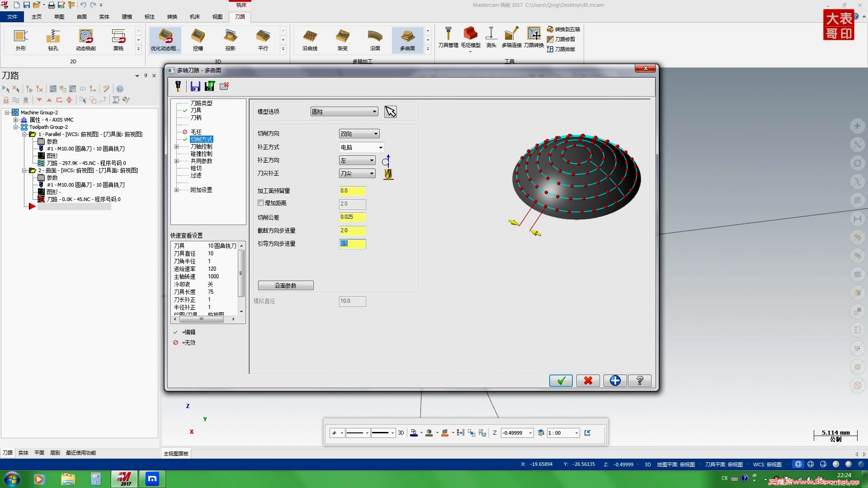Click the 优化动态粗 toolpath icon
This screenshot has height=488, width=868.
point(165,39)
